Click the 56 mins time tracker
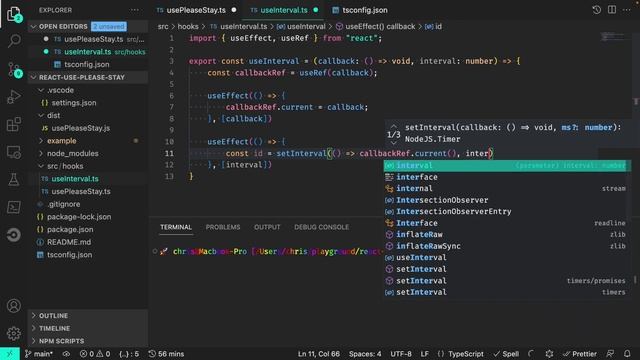Image resolution: width=640 pixels, height=360 pixels. point(166,354)
